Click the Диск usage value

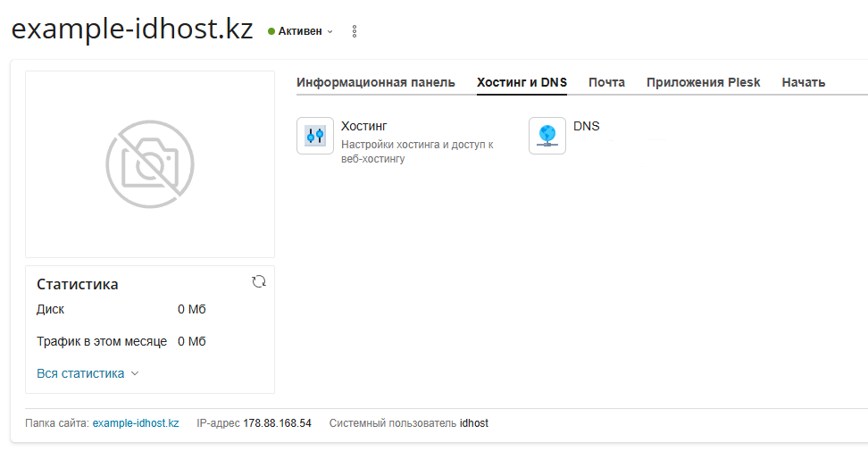click(x=192, y=309)
